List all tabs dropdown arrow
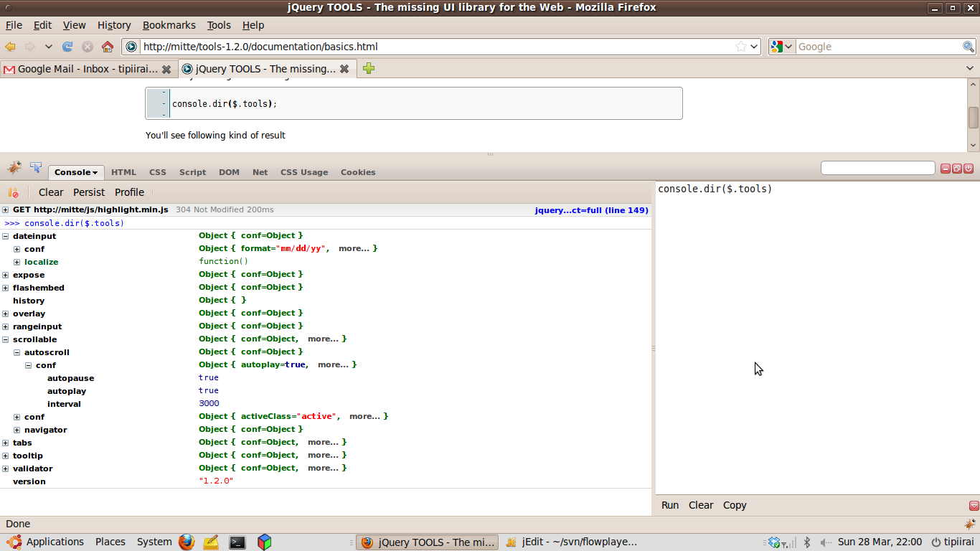The width and height of the screenshot is (980, 551). (970, 68)
